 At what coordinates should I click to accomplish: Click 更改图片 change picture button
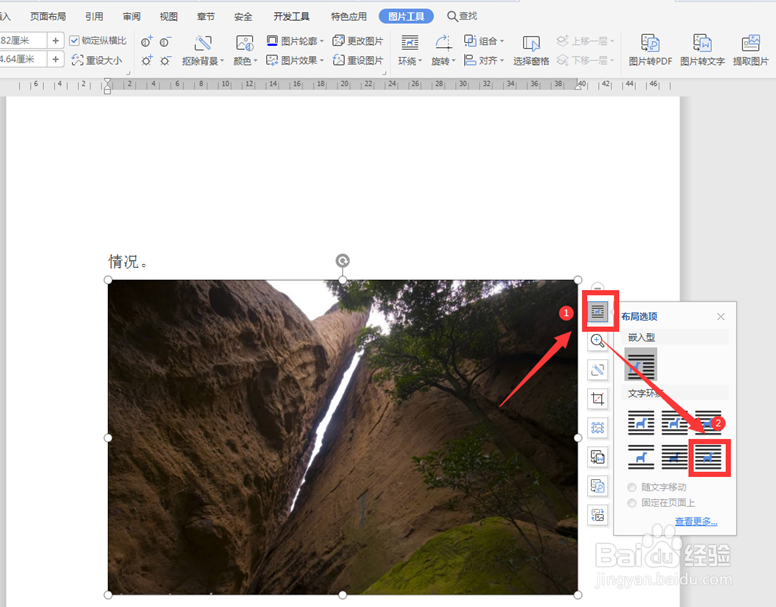[358, 41]
